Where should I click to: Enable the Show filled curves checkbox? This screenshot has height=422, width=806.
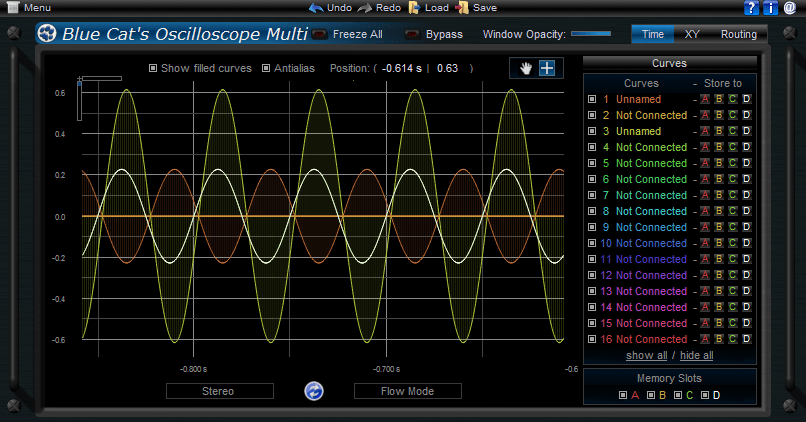153,69
